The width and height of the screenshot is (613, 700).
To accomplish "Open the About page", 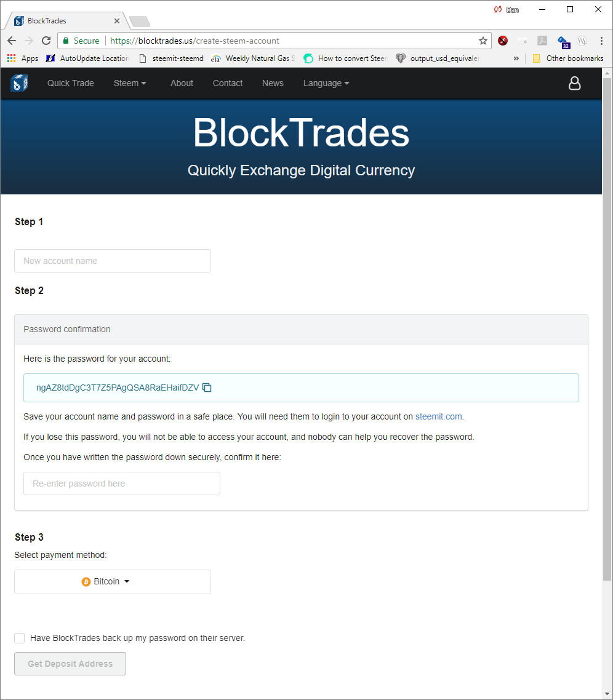I will (182, 83).
